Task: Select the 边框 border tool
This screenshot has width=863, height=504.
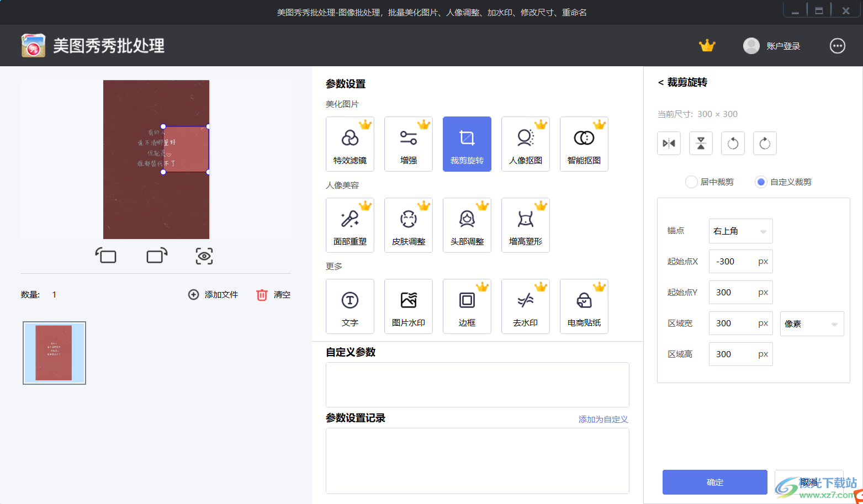Action: tap(467, 306)
